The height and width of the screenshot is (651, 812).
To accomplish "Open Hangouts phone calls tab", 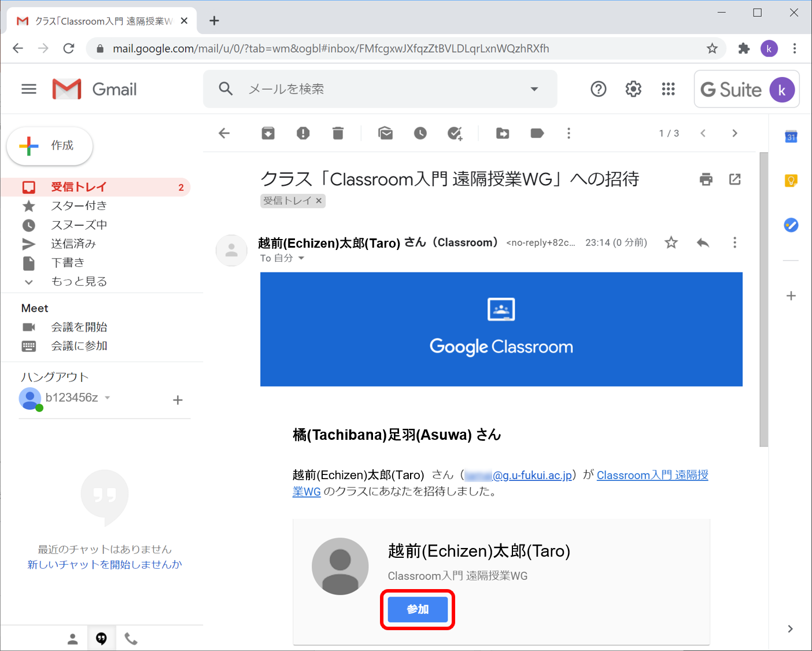I will (x=131, y=639).
